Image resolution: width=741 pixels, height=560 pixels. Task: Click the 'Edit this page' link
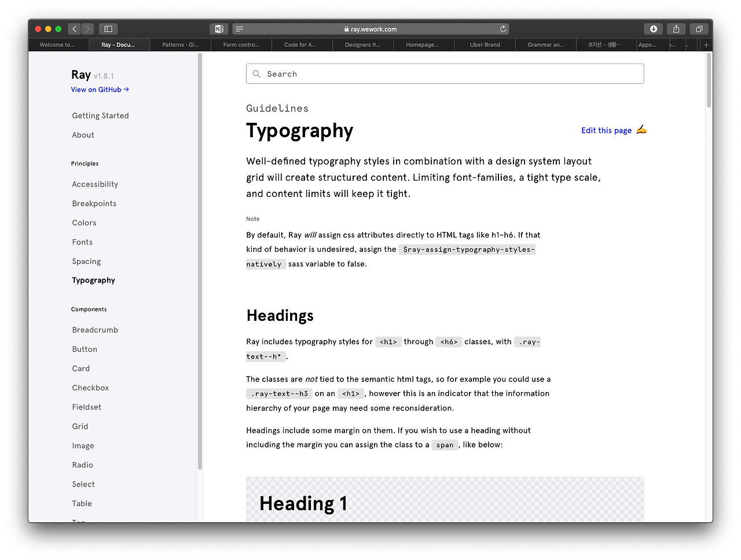(x=606, y=130)
